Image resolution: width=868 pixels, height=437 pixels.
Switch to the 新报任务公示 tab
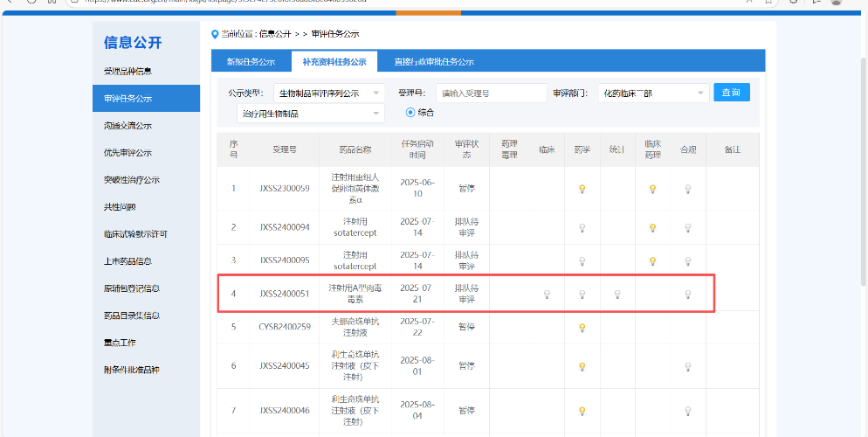point(251,61)
